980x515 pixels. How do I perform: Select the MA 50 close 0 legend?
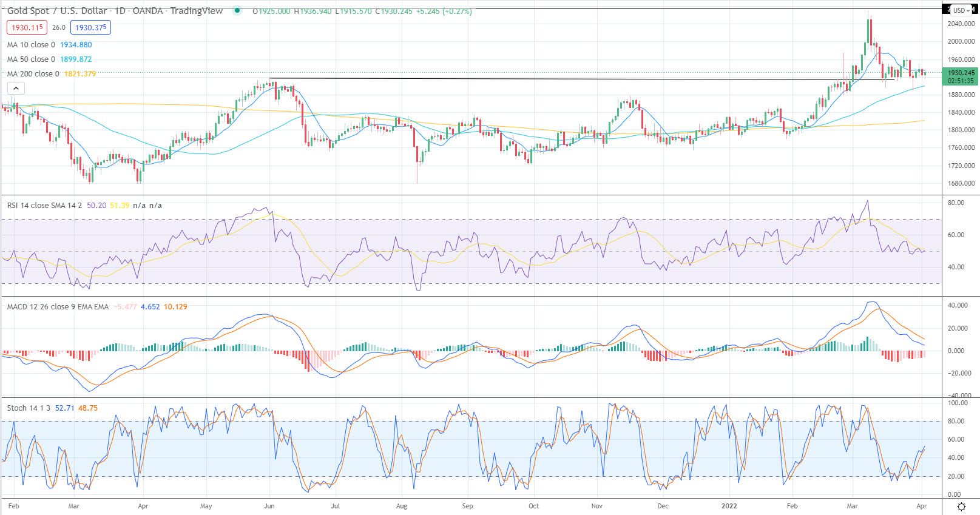[x=31, y=59]
